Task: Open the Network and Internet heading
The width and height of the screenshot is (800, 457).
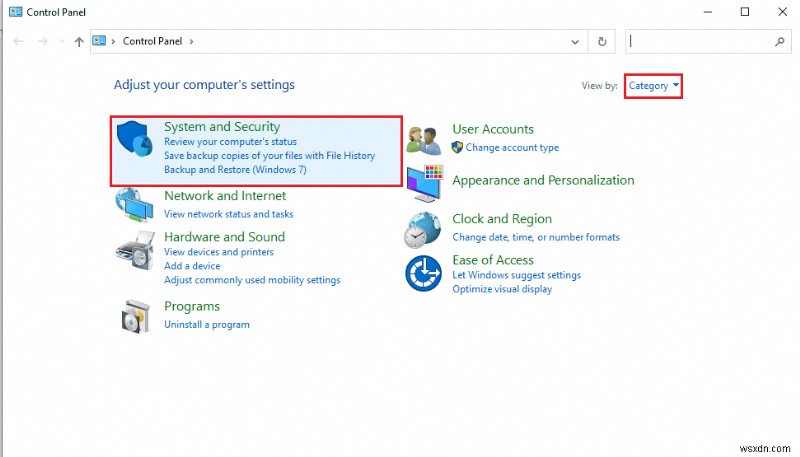Action: 225,196
